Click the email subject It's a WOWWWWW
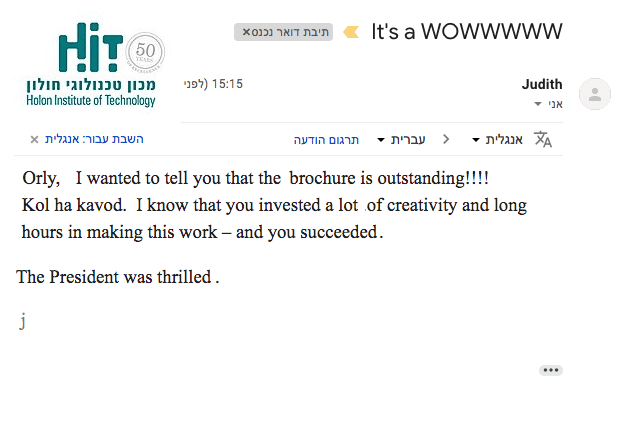 467,32
